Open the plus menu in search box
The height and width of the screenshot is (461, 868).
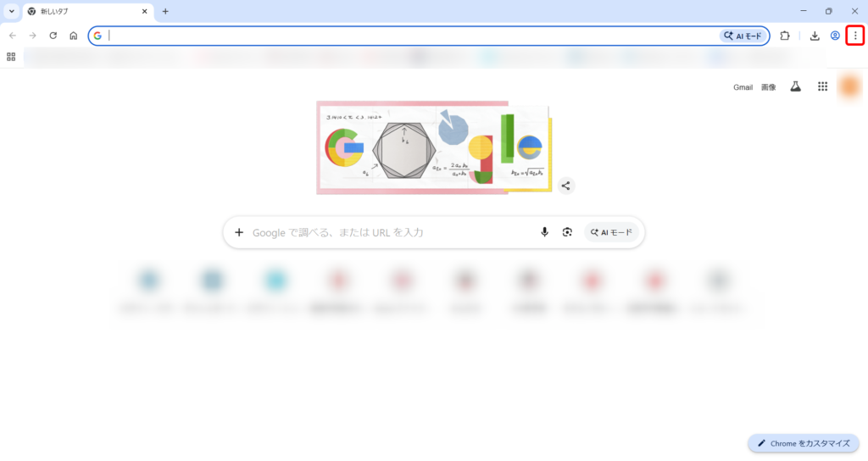point(239,232)
